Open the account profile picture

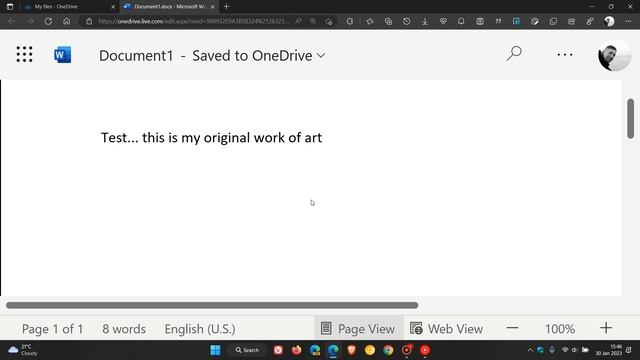(615, 55)
